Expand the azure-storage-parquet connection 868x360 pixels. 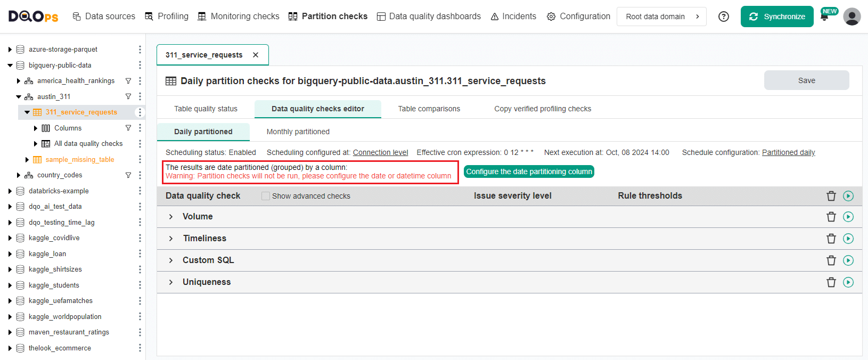coord(10,50)
